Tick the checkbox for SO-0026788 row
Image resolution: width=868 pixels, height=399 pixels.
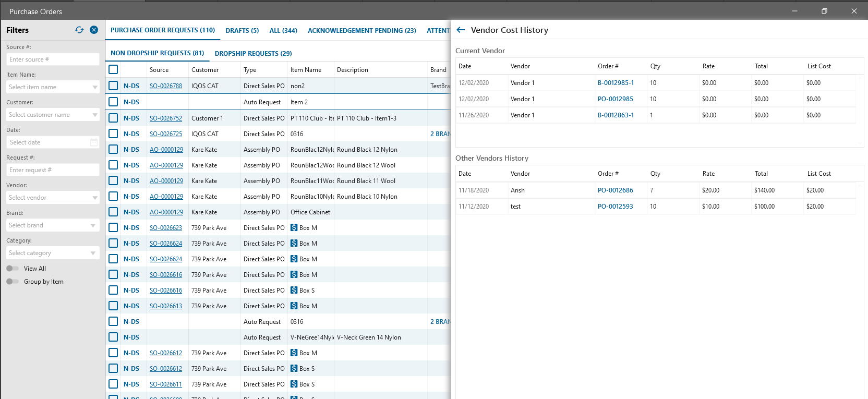[113, 86]
